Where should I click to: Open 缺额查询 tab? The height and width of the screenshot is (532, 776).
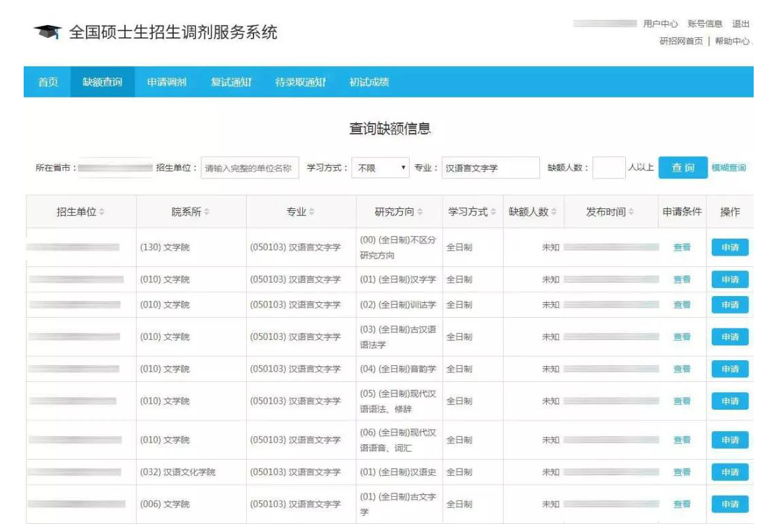coord(103,82)
